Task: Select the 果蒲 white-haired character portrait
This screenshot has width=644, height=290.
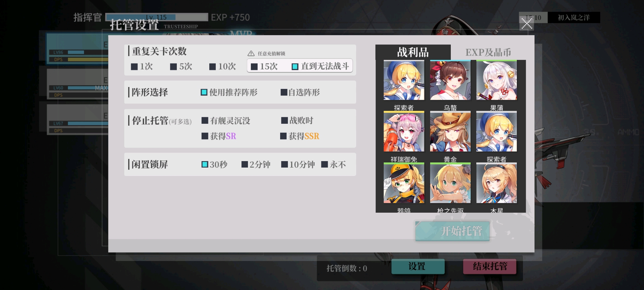Action: click(497, 80)
